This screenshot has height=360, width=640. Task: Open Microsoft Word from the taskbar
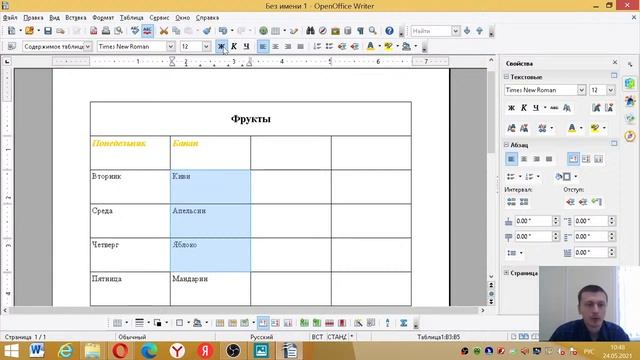tap(37, 351)
